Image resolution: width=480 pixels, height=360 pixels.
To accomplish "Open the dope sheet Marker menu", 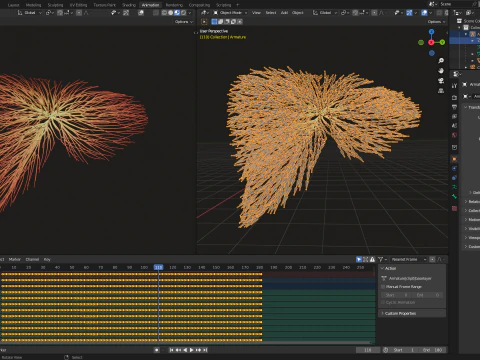I will (x=15, y=259).
